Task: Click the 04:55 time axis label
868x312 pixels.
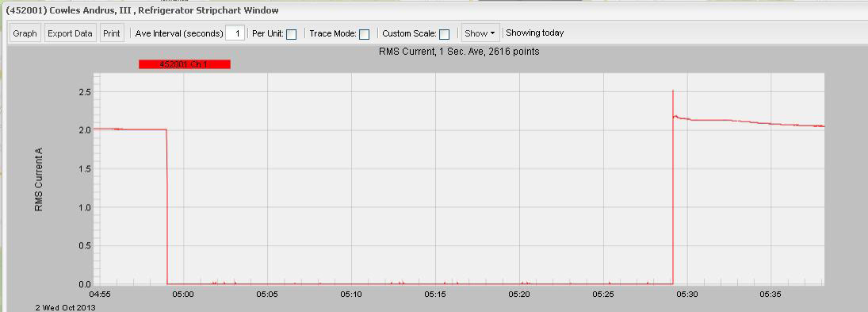Action: (100, 295)
